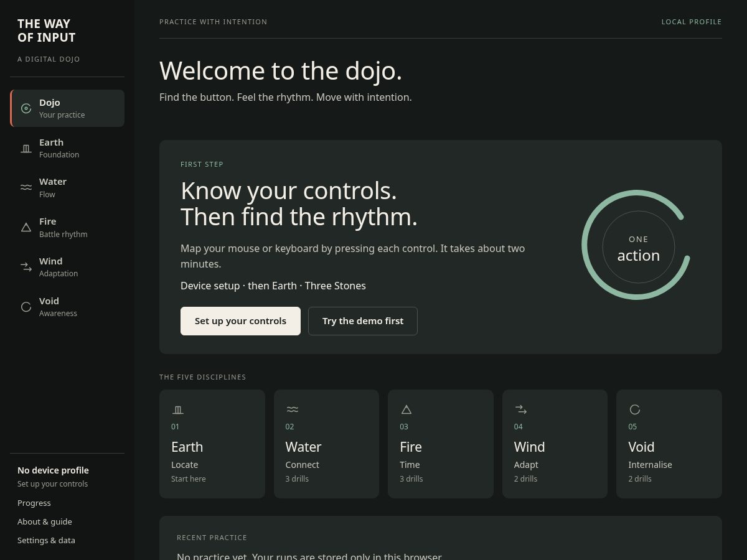Click '2 drills' text on Wind card
Screen dimensions: 747x560
pyautogui.click(x=525, y=478)
